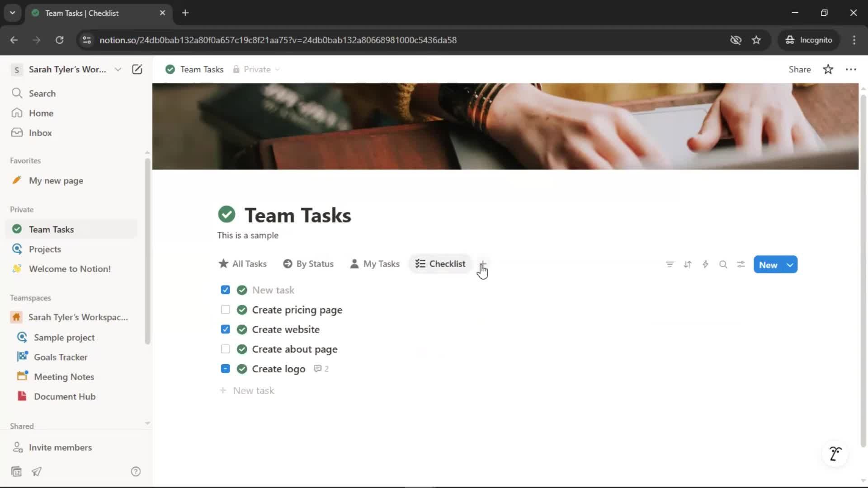Uncheck the Create website checkbox
Image resolution: width=868 pixels, height=488 pixels.
pyautogui.click(x=225, y=329)
